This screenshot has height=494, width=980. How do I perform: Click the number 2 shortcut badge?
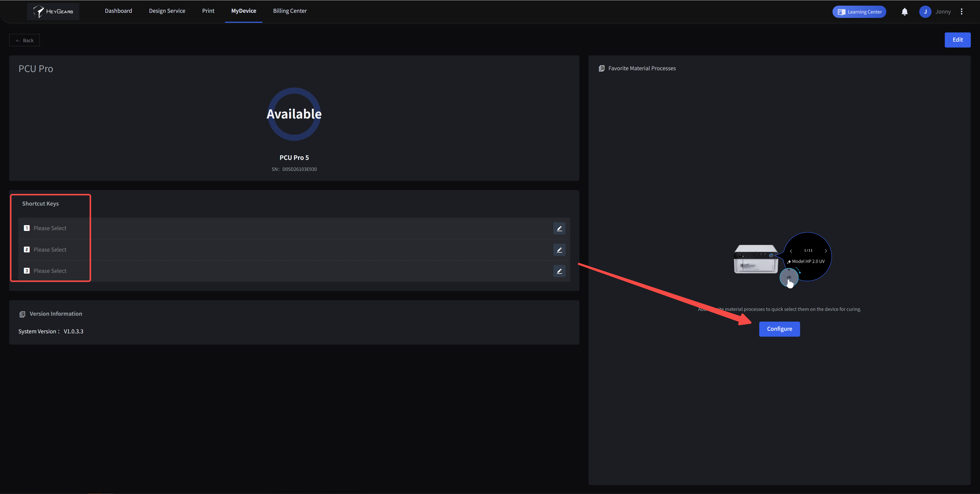pos(27,250)
